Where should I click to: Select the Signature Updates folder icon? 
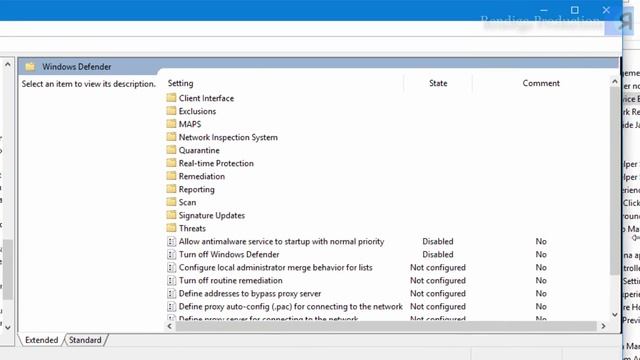(171, 216)
